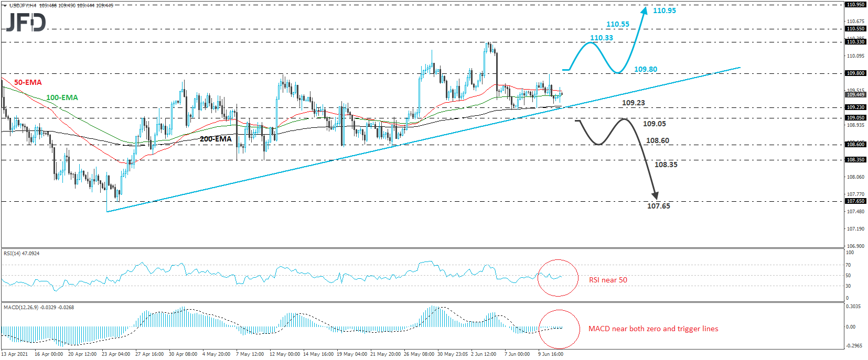Click the dark 108.35 level label
Image resolution: width=868 pixels, height=360 pixels.
tap(666, 165)
